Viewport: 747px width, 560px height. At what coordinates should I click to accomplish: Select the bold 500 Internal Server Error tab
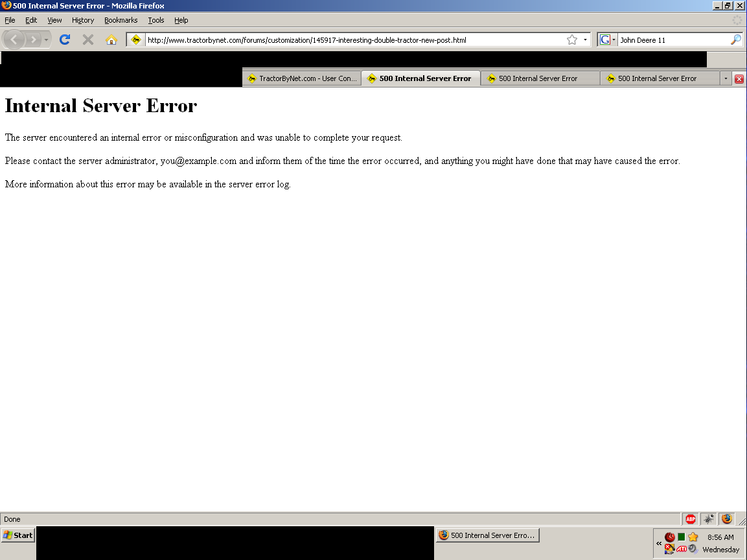click(x=420, y=78)
